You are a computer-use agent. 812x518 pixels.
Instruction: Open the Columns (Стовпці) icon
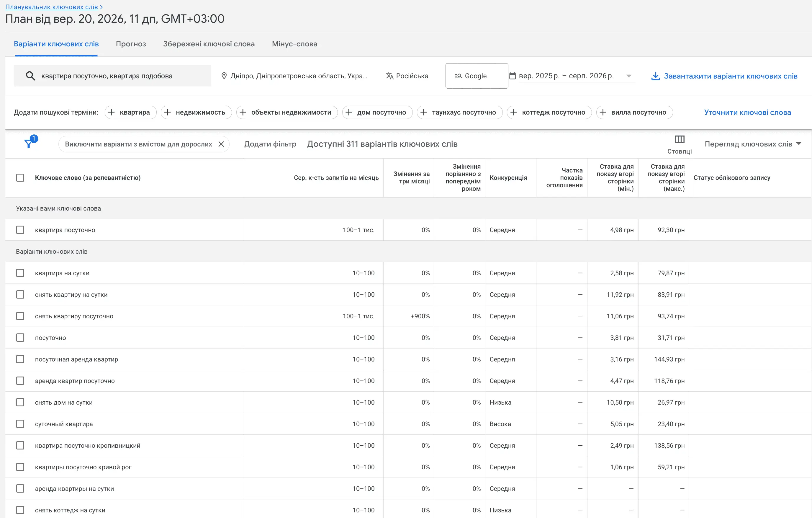[x=679, y=139]
